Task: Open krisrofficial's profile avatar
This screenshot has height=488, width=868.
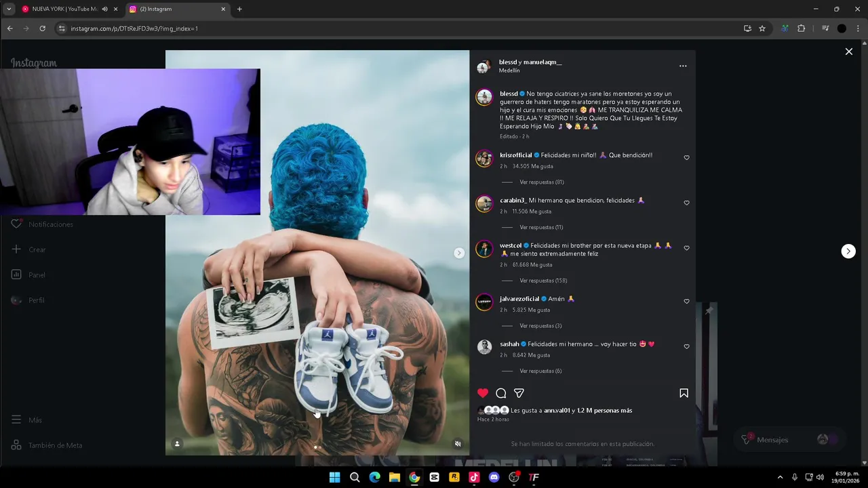Action: (x=484, y=159)
